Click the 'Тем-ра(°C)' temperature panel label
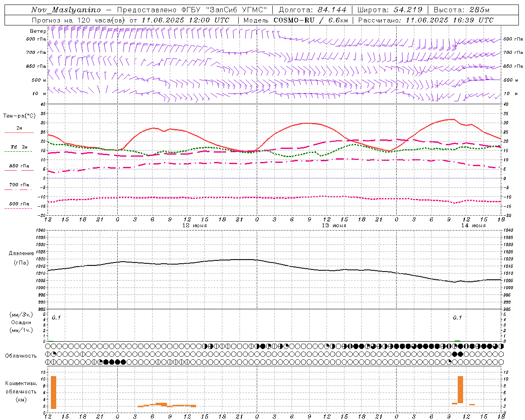 click(x=19, y=116)
